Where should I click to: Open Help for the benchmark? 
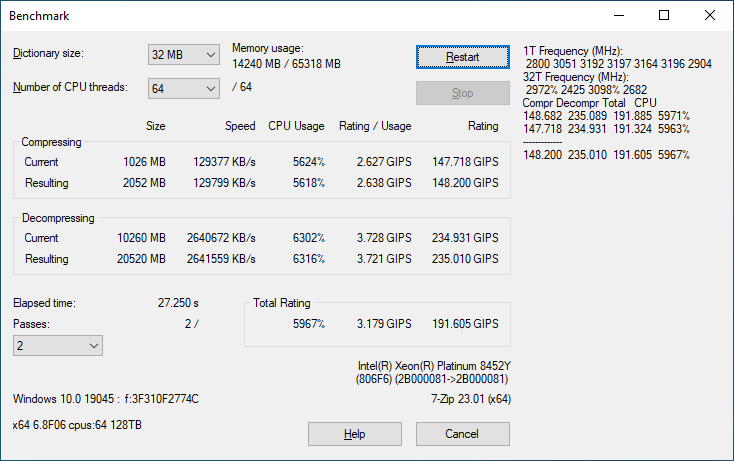coord(354,434)
